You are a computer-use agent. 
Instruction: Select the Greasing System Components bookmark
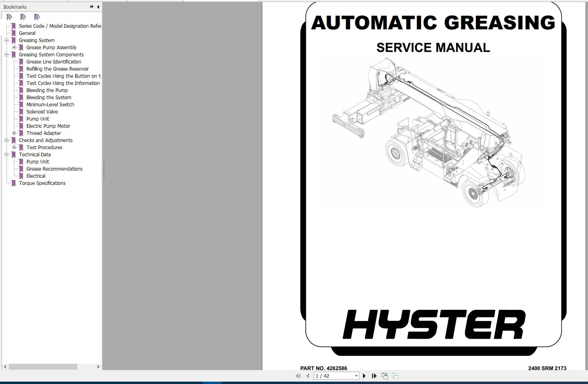click(x=52, y=55)
